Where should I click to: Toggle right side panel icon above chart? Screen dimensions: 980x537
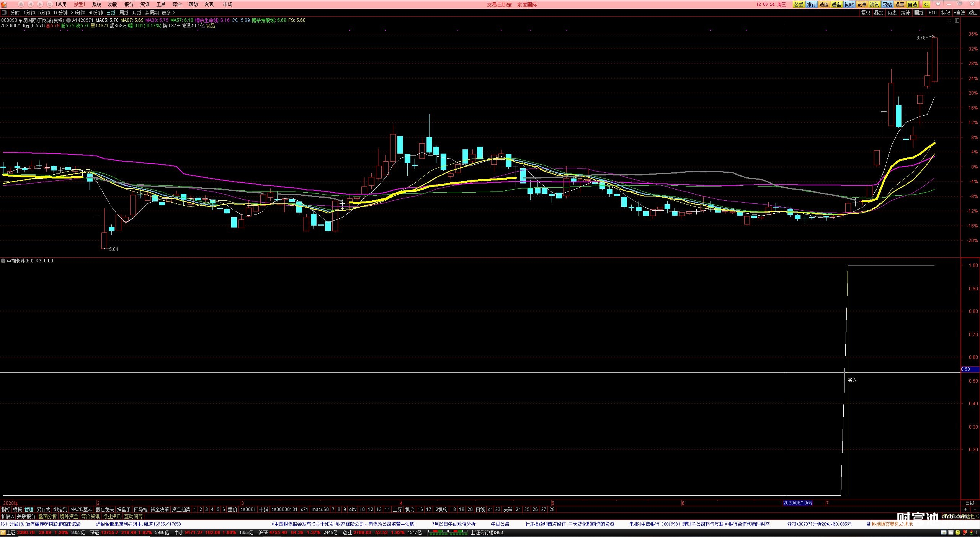point(957,21)
